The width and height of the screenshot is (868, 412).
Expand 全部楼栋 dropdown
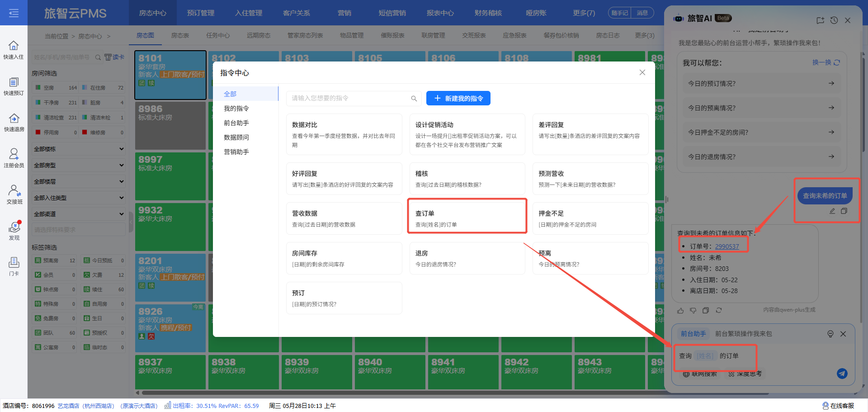point(79,149)
